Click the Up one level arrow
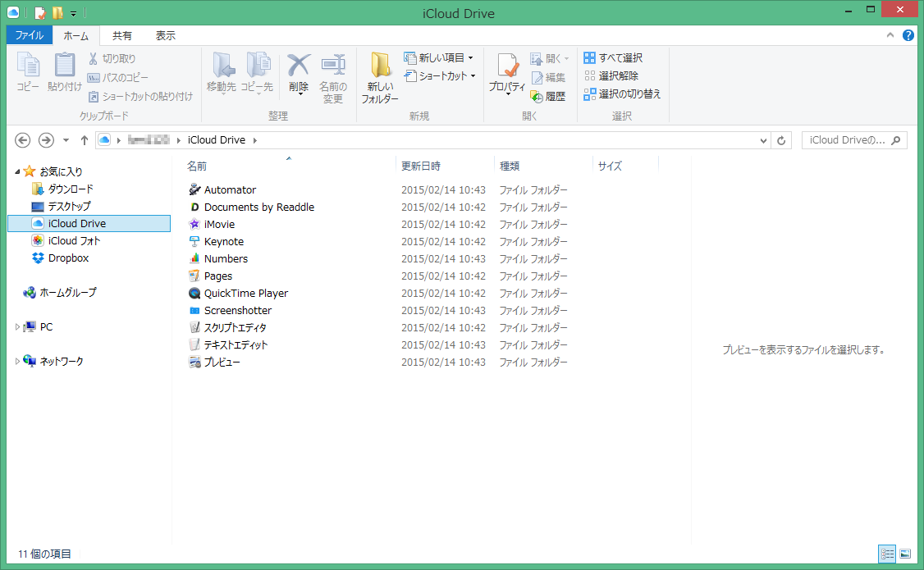This screenshot has width=924, height=570. tap(85, 140)
